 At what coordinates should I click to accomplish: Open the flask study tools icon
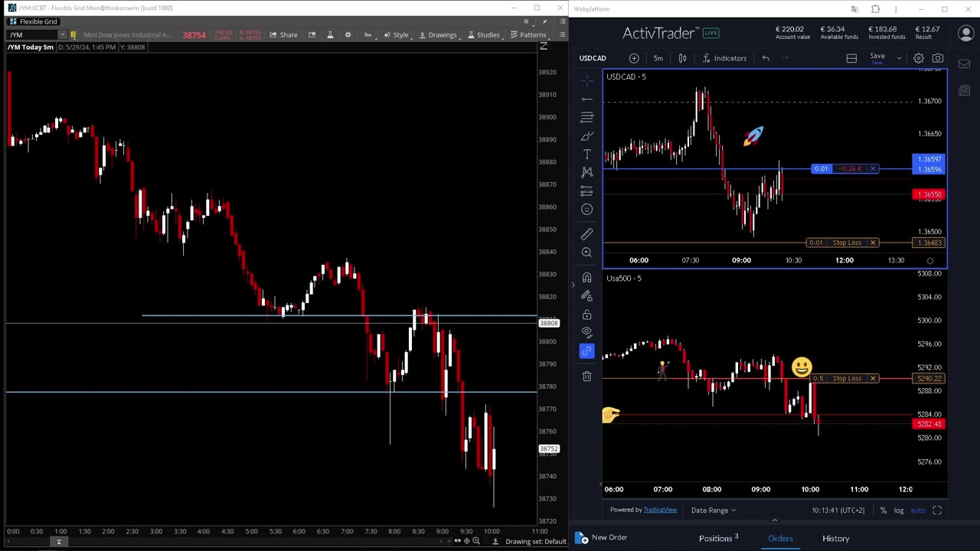pos(330,34)
